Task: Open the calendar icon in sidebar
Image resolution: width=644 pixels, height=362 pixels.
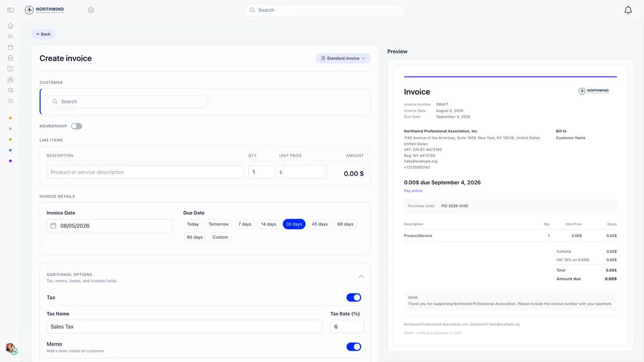Action: pyautogui.click(x=10, y=47)
